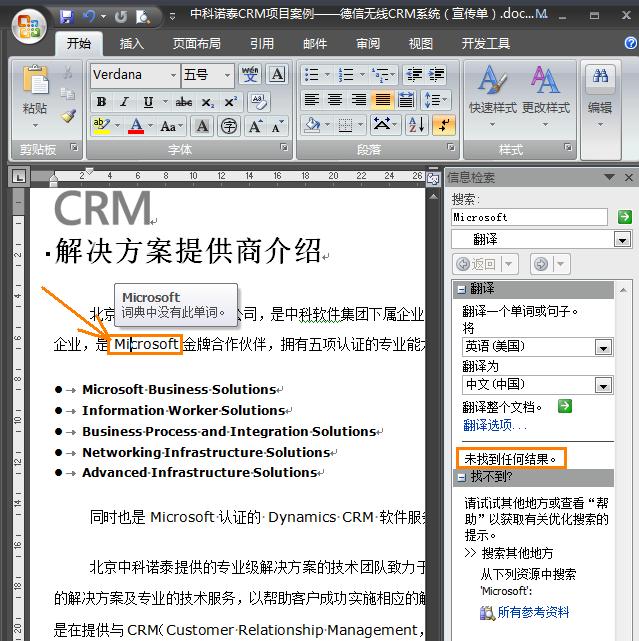Screen dimensions: 639x641
Task: Toggle show paragraph marks button
Action: pos(443,125)
